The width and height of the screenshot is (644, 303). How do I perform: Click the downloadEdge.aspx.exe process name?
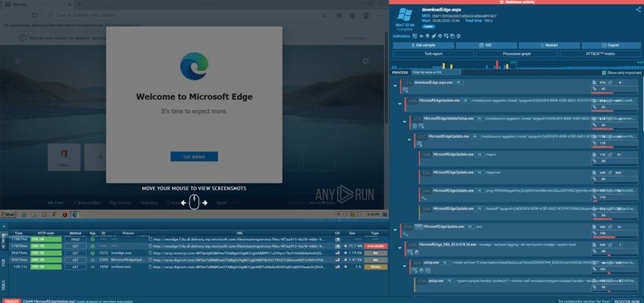pos(433,82)
